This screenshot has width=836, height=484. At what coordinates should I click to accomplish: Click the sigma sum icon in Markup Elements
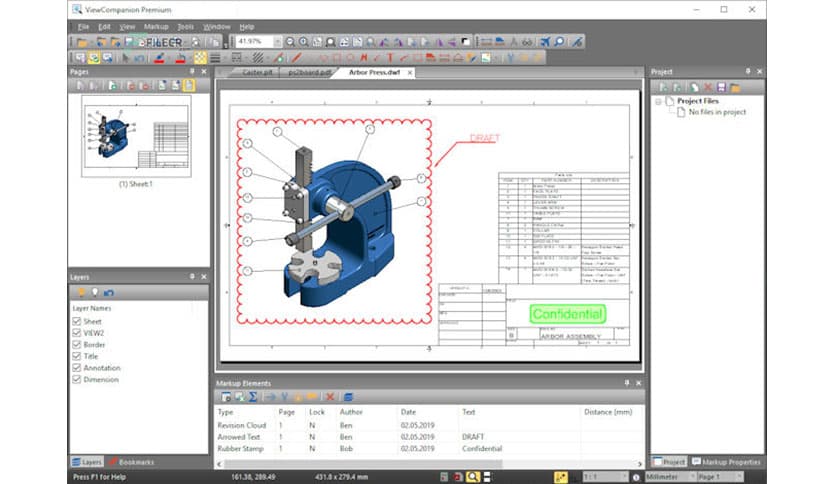[x=253, y=397]
